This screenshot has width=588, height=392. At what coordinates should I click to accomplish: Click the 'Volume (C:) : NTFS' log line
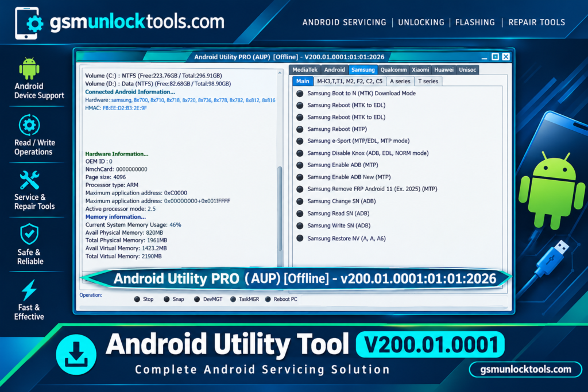(154, 76)
